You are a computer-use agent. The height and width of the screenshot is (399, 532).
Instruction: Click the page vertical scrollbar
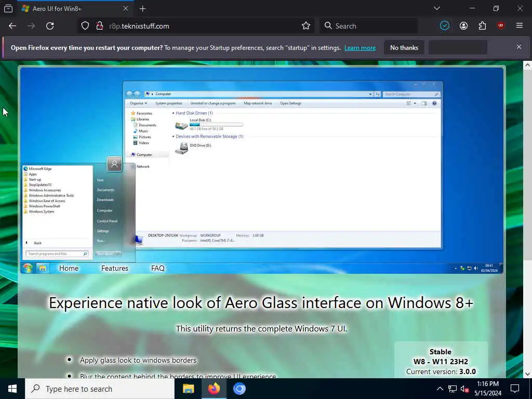tap(528, 219)
